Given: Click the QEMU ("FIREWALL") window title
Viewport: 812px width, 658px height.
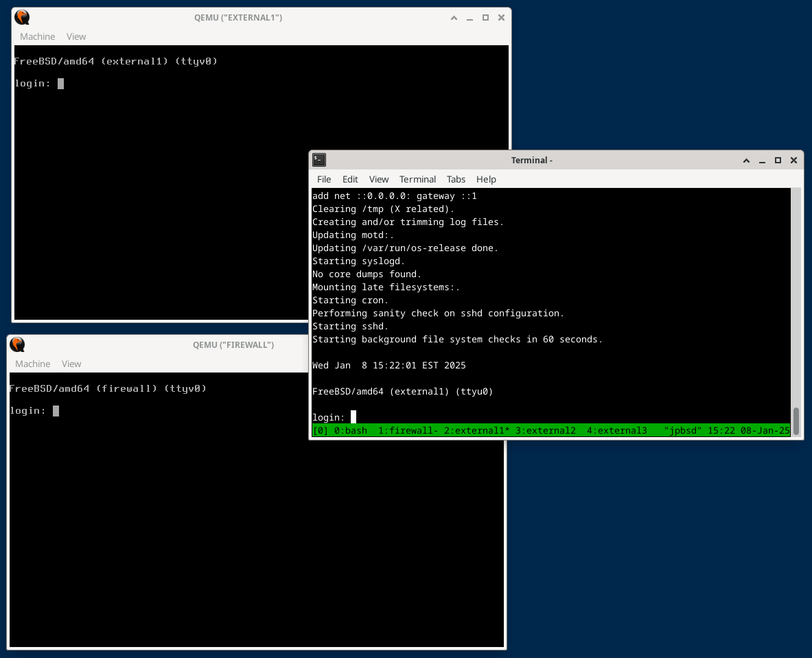Looking at the screenshot, I should 233,345.
